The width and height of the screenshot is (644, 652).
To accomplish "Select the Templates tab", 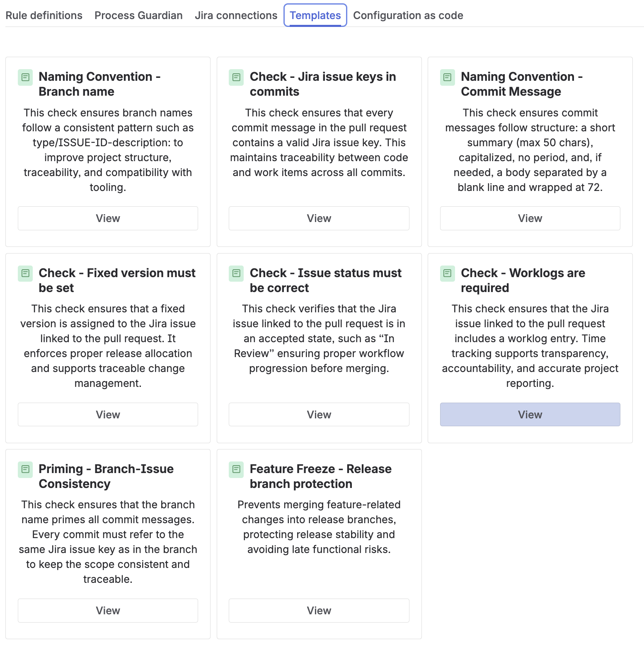I will click(x=315, y=15).
